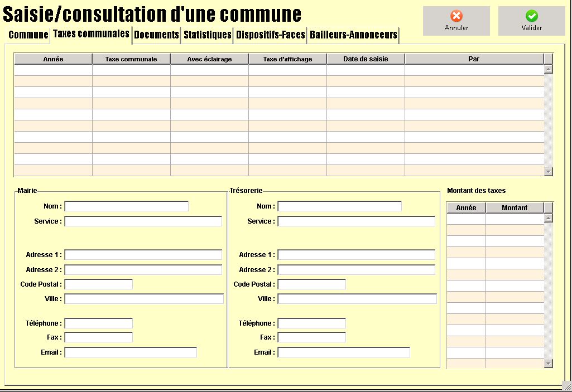The width and height of the screenshot is (572, 392).
Task: Click the Trésorerie Téléphone field
Action: point(311,323)
